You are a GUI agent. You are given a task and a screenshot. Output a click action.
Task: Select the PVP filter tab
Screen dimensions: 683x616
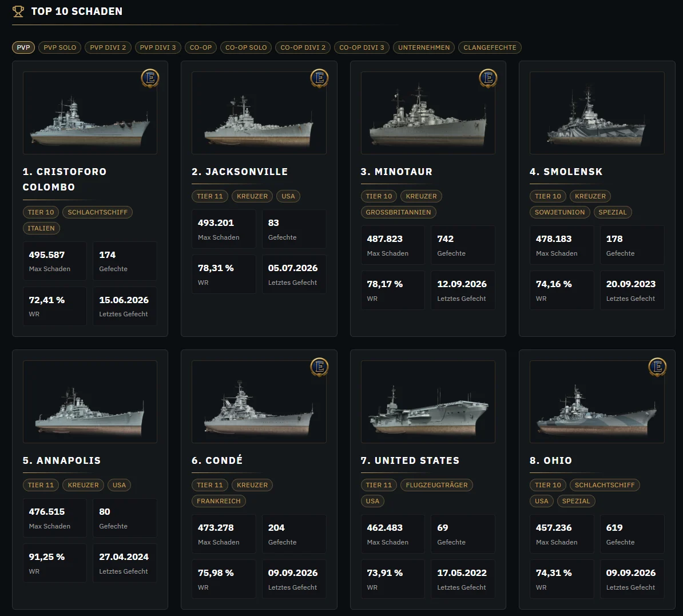(x=23, y=47)
